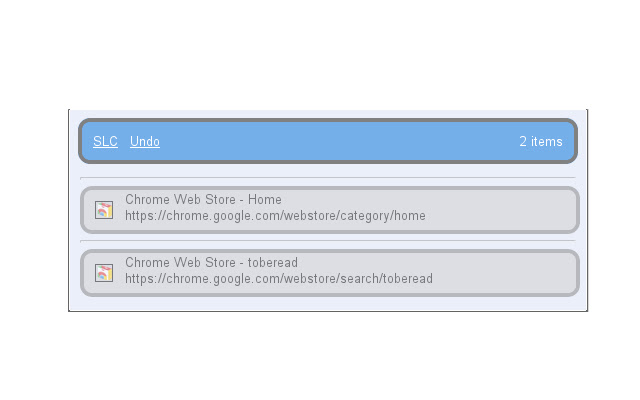Image resolution: width=640 pixels, height=400 pixels.
Task: Click the word "toberead" in the second title
Action: click(272, 263)
